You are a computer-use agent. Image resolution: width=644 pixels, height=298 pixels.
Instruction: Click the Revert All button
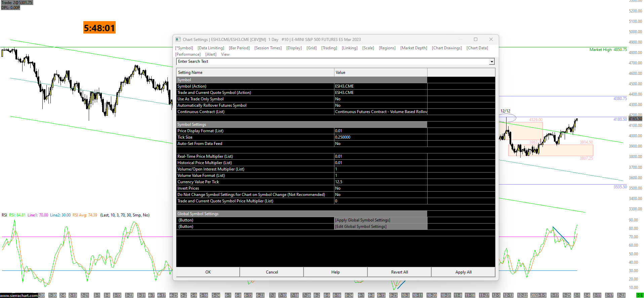point(399,272)
